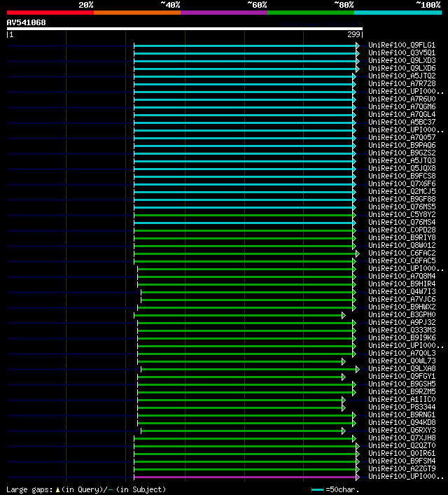The height and width of the screenshot is (495, 448).
Task: Select hit label UniRef100_Q0WL73
Action: (x=402, y=361)
